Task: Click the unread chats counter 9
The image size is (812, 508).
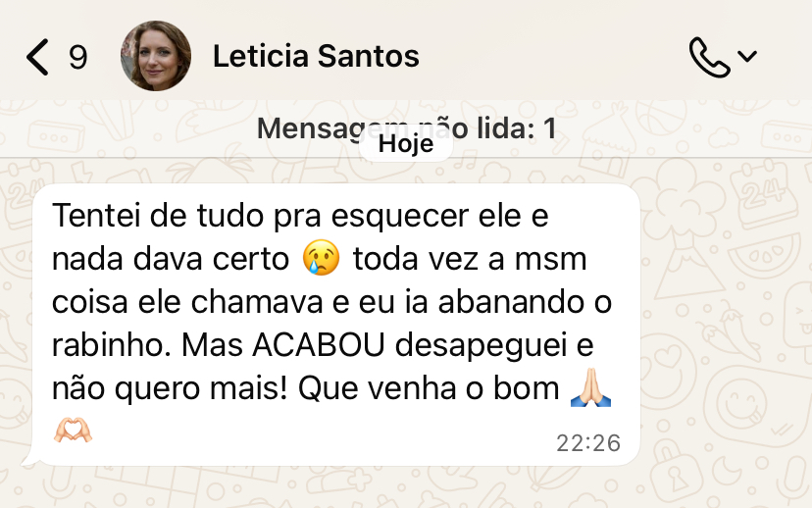Action: tap(78, 57)
